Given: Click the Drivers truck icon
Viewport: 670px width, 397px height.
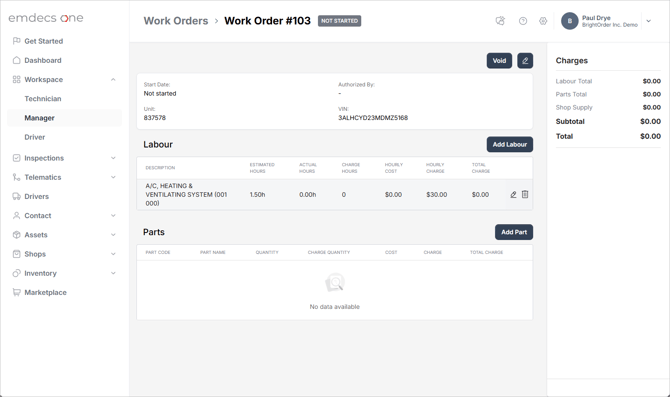Looking at the screenshot, I should click(16, 197).
